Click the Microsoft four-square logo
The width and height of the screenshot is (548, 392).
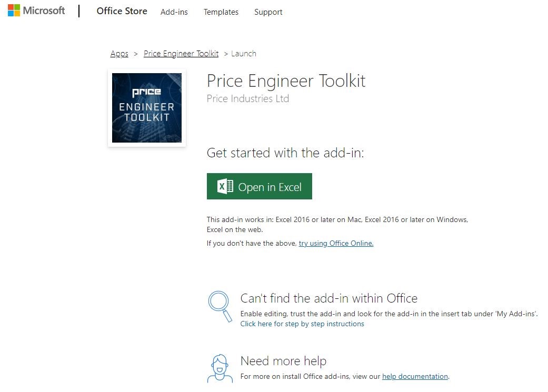[14, 11]
